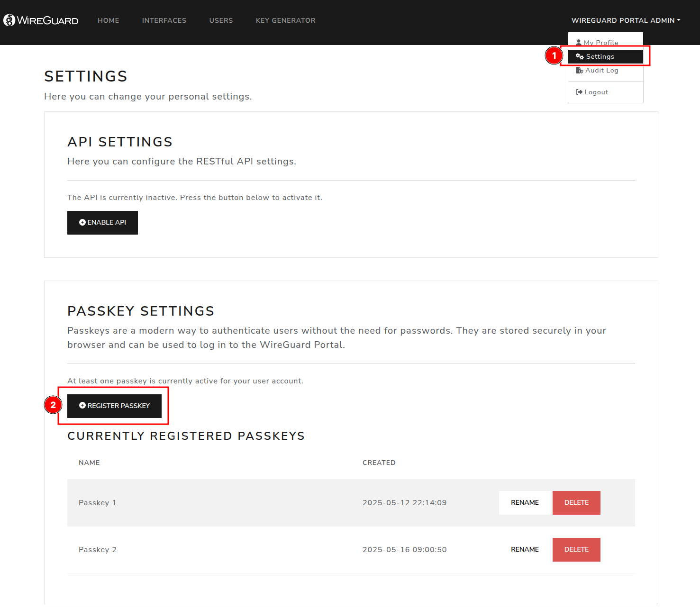700x609 pixels.
Task: Enable the RESTful API
Action: coord(102,222)
